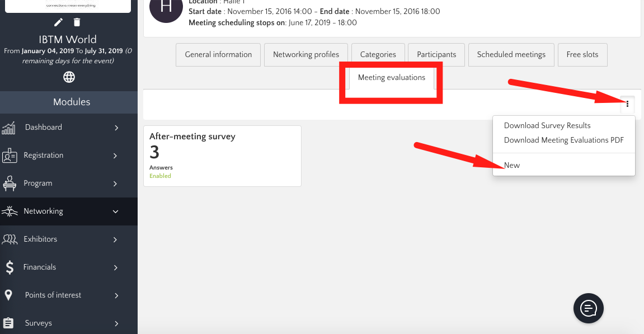This screenshot has height=334, width=644.
Task: Open the Scheduled meetings tab
Action: [511, 55]
